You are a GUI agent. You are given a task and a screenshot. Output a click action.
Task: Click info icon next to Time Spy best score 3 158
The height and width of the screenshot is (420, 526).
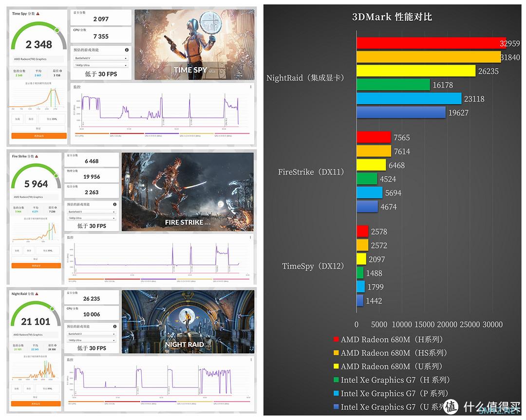(61, 71)
